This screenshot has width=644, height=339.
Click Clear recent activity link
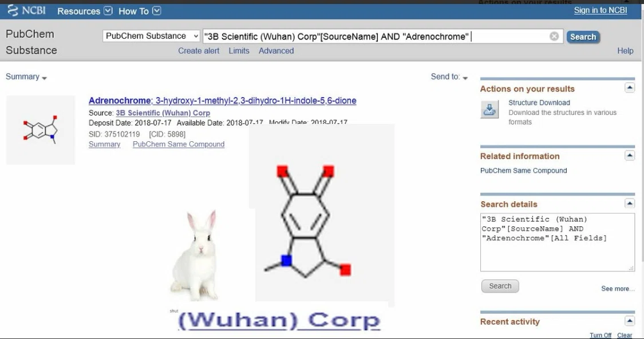coord(625,335)
